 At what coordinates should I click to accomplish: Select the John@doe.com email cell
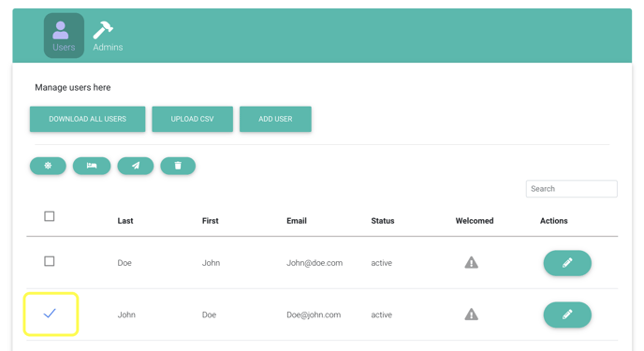315,263
